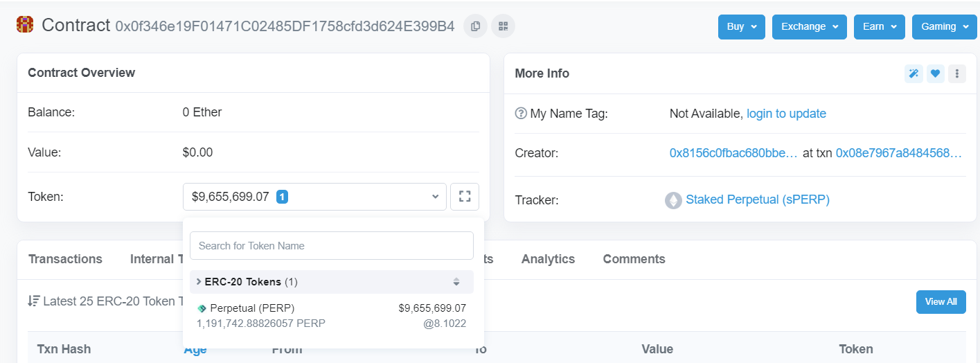Copy the contract address to clipboard
Image resolution: width=980 pixels, height=363 pixels.
475,26
